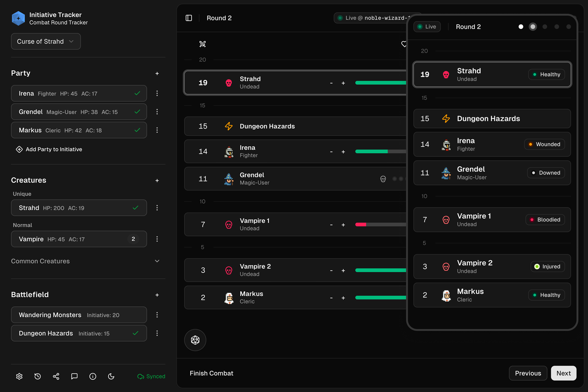Screen dimensions: 588x392
Task: Open the Curse of Strahd campaign dropdown
Action: click(x=46, y=41)
